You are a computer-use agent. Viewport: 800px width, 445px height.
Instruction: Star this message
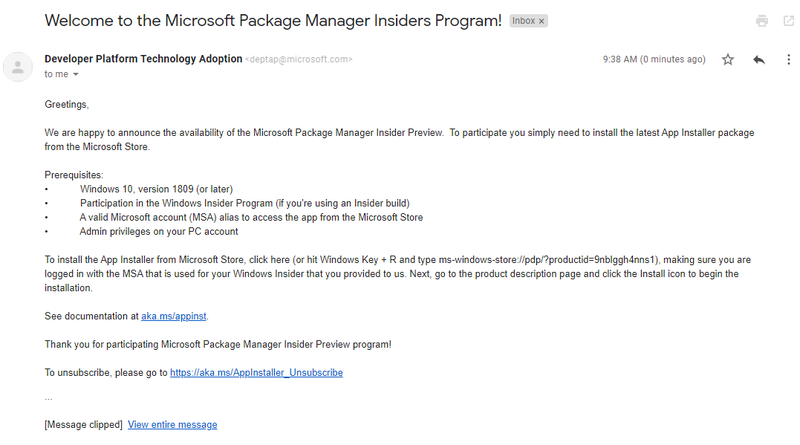pos(728,60)
